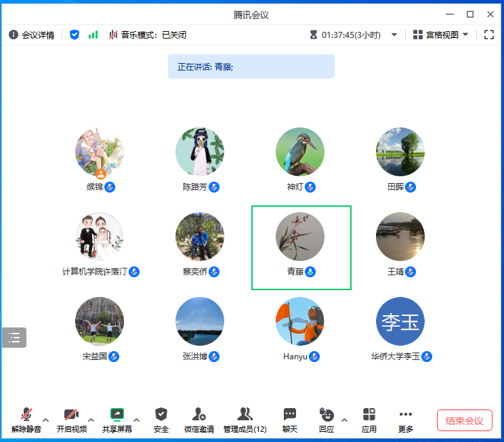Click the 01:37:45(3小时) timer text
The width and height of the screenshot is (504, 442).
(x=351, y=35)
